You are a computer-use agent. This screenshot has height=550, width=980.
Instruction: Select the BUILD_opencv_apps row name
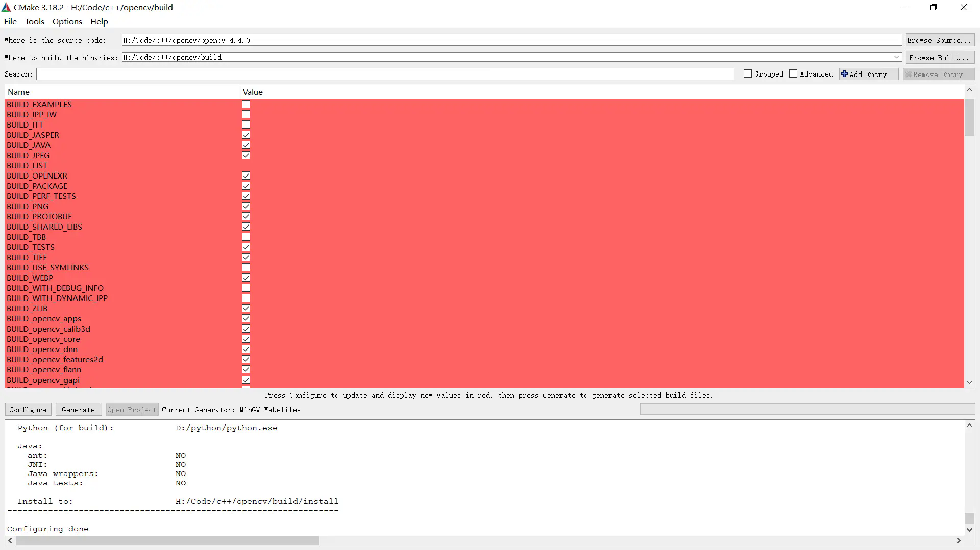point(44,318)
